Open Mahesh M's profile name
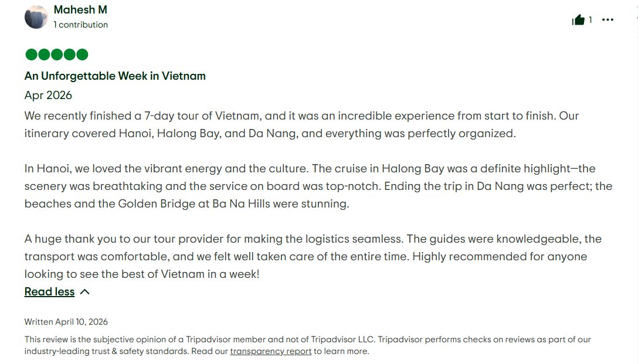Screen dimensions: 638x364 80,9
